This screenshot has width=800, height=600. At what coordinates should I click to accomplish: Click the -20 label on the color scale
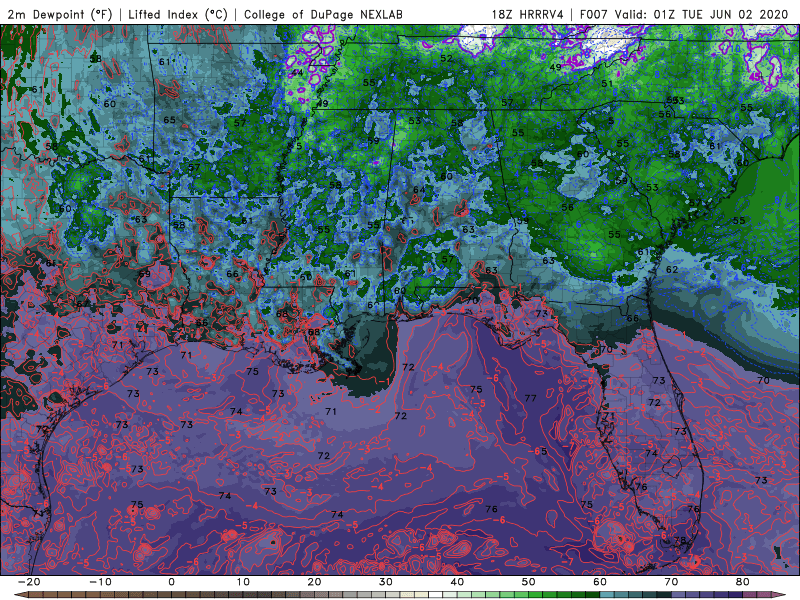coord(29,582)
